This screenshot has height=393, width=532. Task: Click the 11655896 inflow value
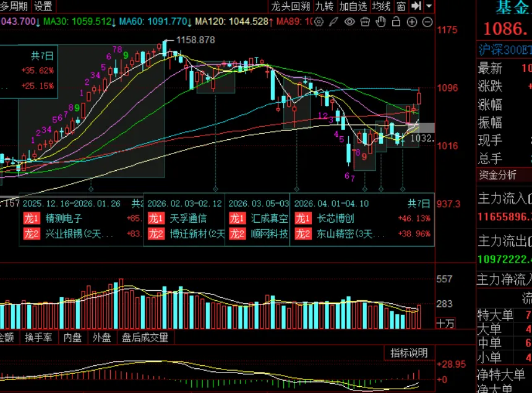coord(505,217)
